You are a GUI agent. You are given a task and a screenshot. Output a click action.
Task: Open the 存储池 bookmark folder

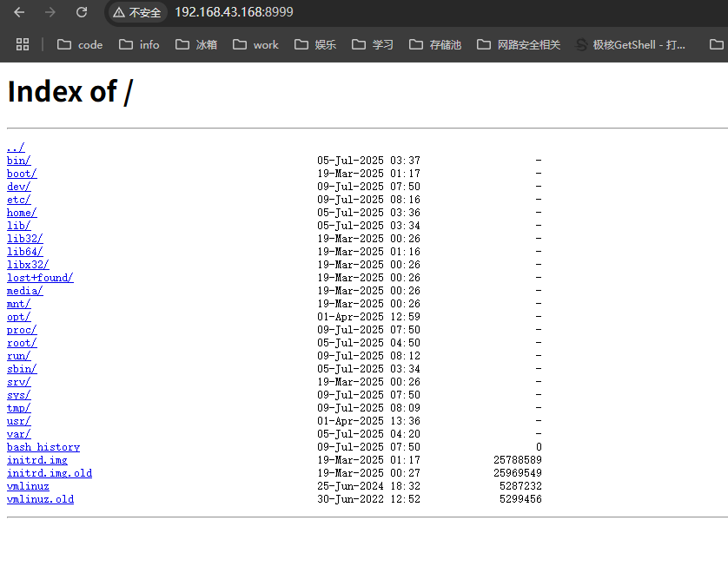pyautogui.click(x=434, y=44)
